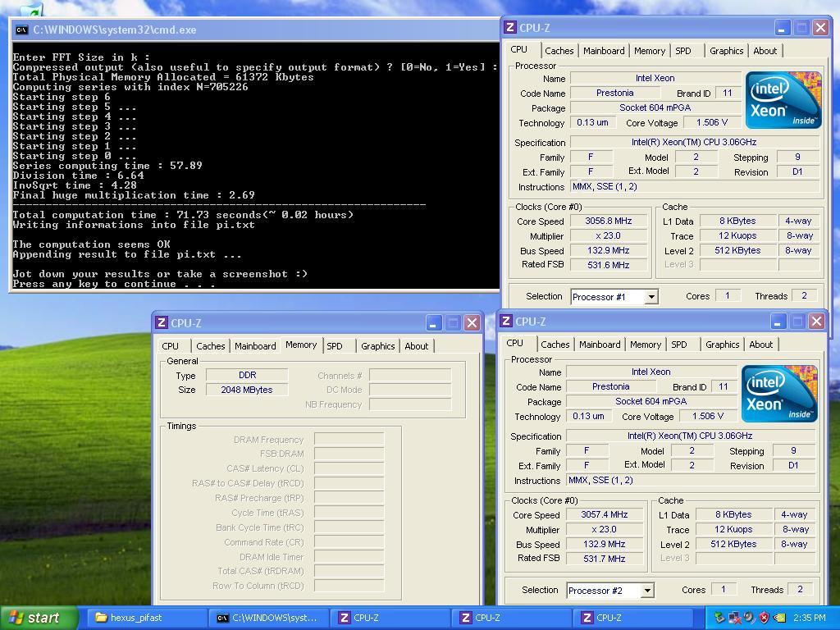Close the CPU-Z Memory window
Screen dimensions: 840x630
point(472,322)
